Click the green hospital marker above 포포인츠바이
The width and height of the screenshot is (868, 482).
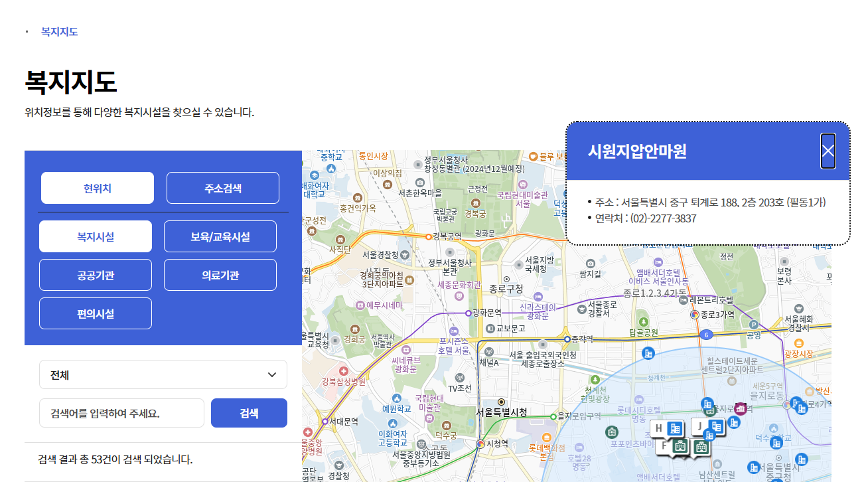(x=612, y=432)
